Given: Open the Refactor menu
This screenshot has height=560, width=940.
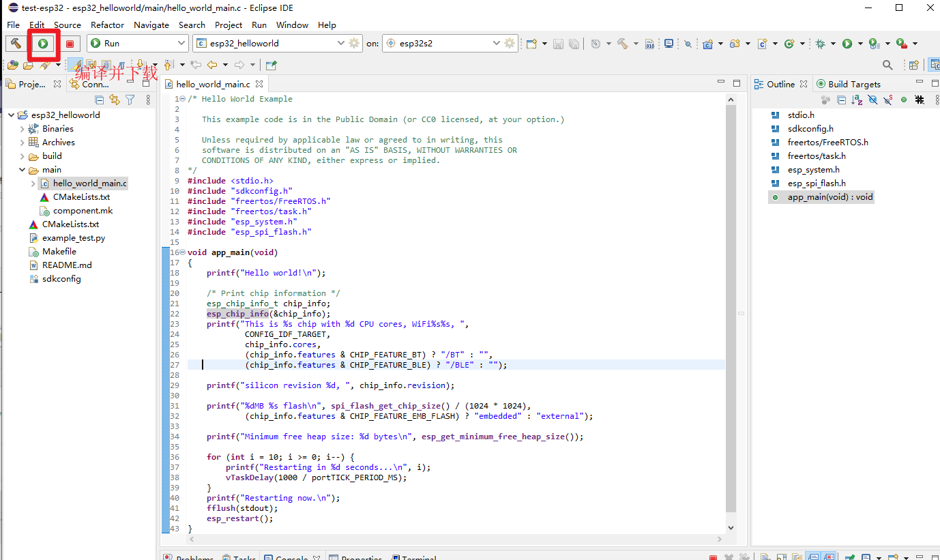Looking at the screenshot, I should (x=107, y=25).
